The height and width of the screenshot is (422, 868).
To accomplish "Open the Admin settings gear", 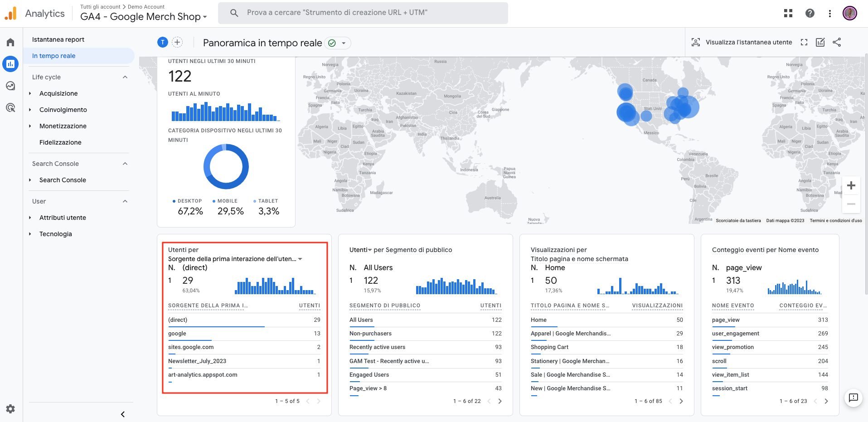I will pyautogui.click(x=10, y=409).
